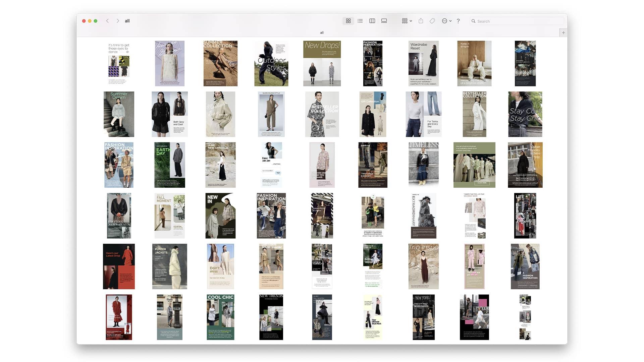Select the 'Trip Inspo' thumbnail

[424, 266]
